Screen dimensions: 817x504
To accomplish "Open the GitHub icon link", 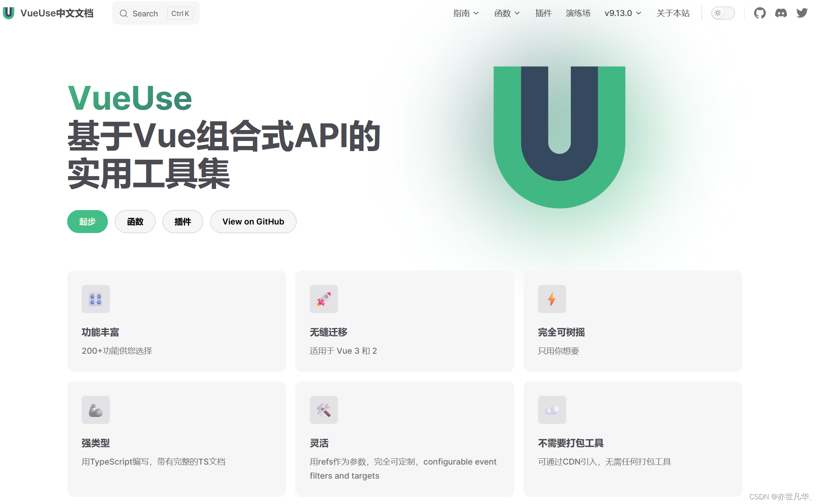I will click(x=760, y=13).
